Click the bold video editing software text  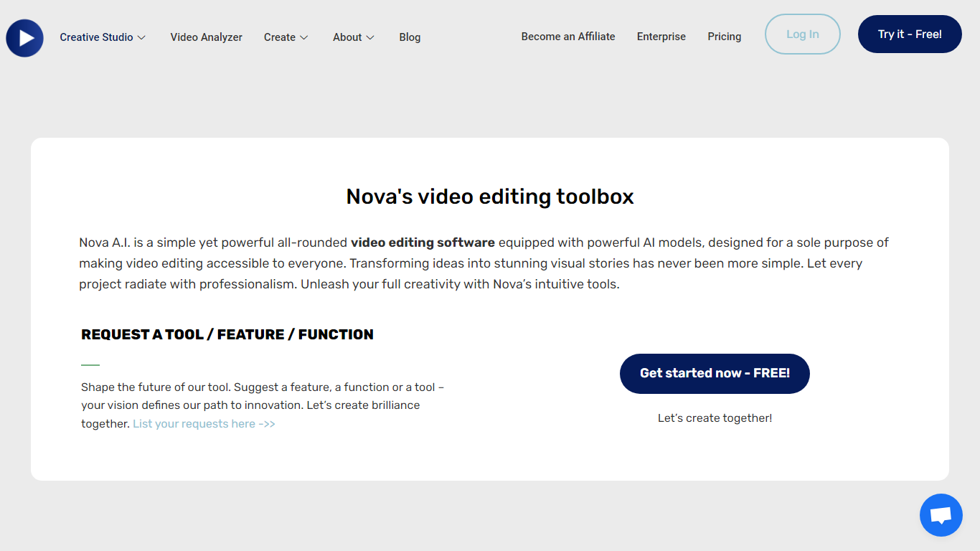pyautogui.click(x=423, y=242)
